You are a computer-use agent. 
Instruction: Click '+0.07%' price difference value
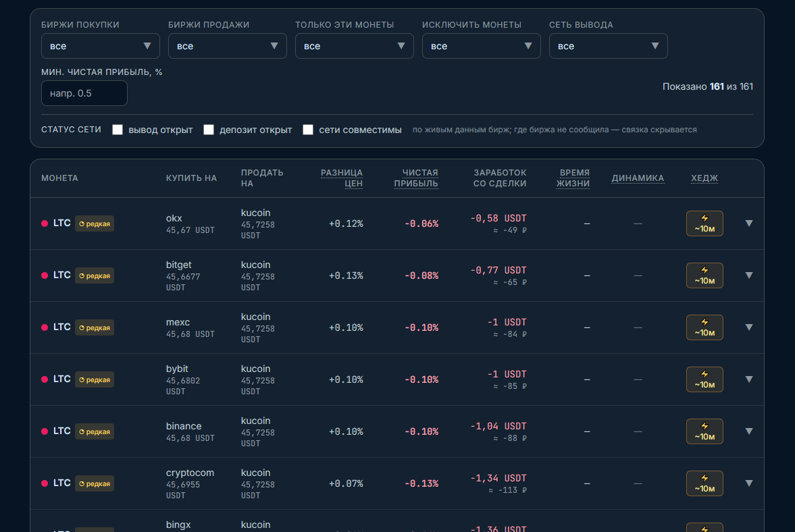coord(346,483)
